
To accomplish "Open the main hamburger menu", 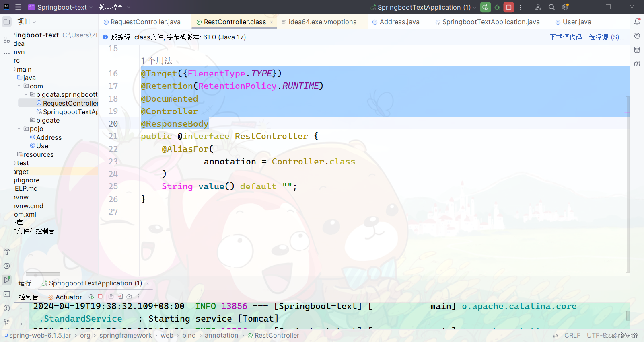I will tap(18, 7).
